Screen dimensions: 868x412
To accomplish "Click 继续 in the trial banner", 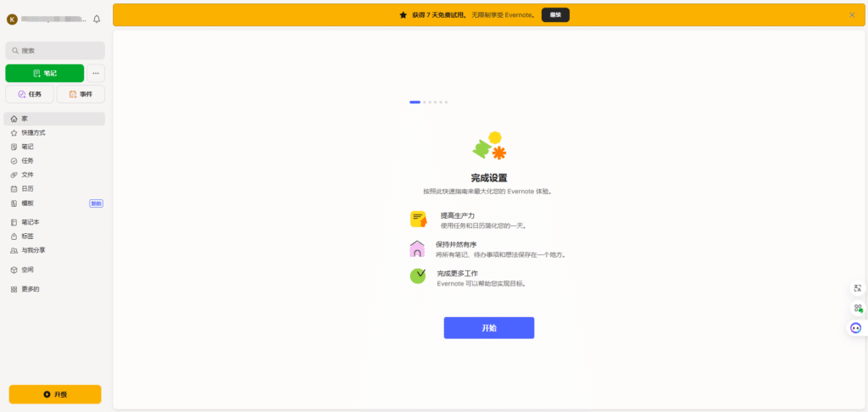I will (x=555, y=14).
